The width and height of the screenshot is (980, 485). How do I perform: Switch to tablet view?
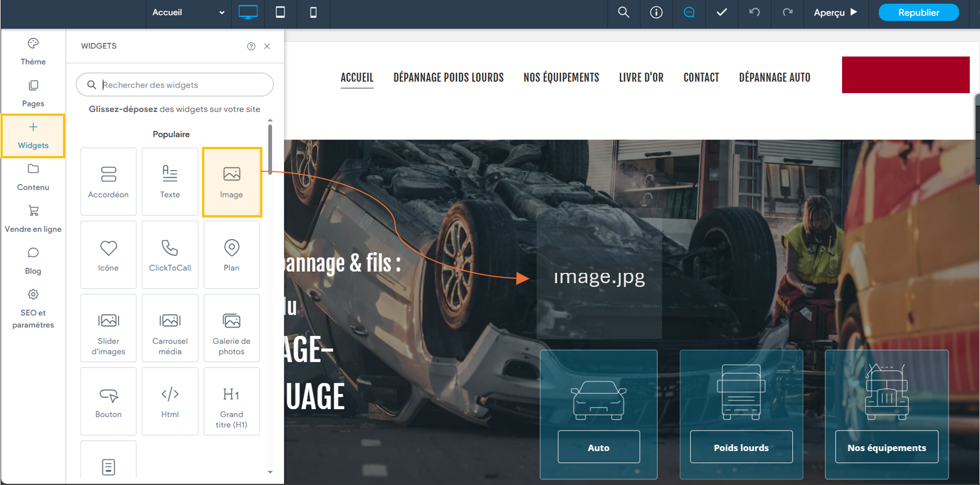coord(280,12)
